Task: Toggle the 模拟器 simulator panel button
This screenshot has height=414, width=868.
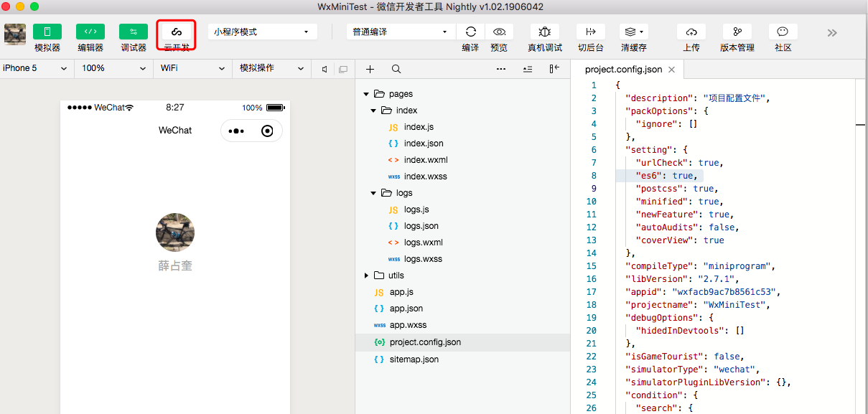Action: 47,32
